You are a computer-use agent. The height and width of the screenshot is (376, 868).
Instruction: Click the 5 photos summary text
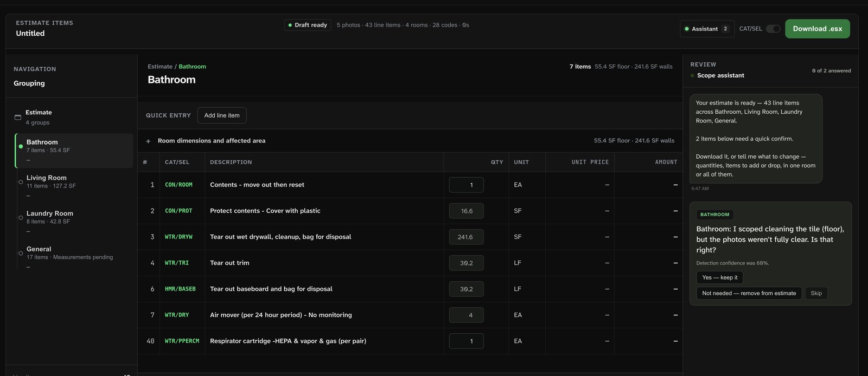point(403,25)
